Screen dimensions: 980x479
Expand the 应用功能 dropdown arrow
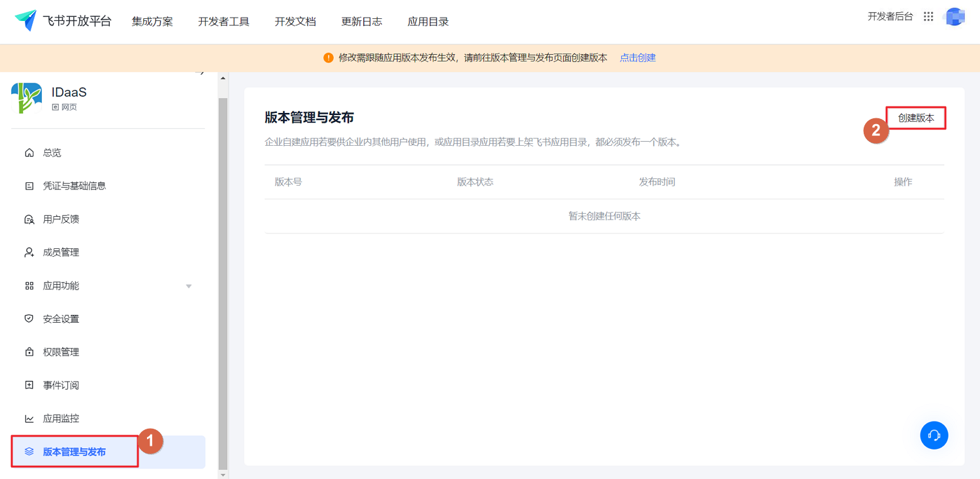tap(189, 286)
